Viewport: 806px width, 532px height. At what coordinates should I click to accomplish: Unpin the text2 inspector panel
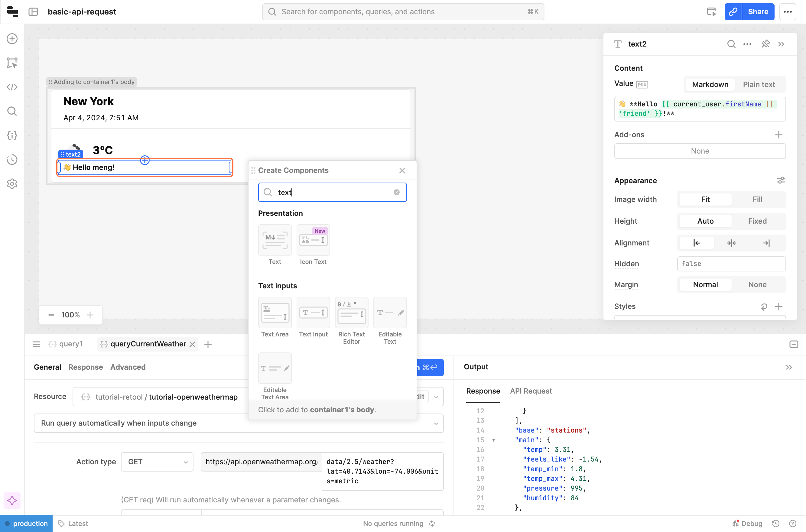[x=765, y=44]
